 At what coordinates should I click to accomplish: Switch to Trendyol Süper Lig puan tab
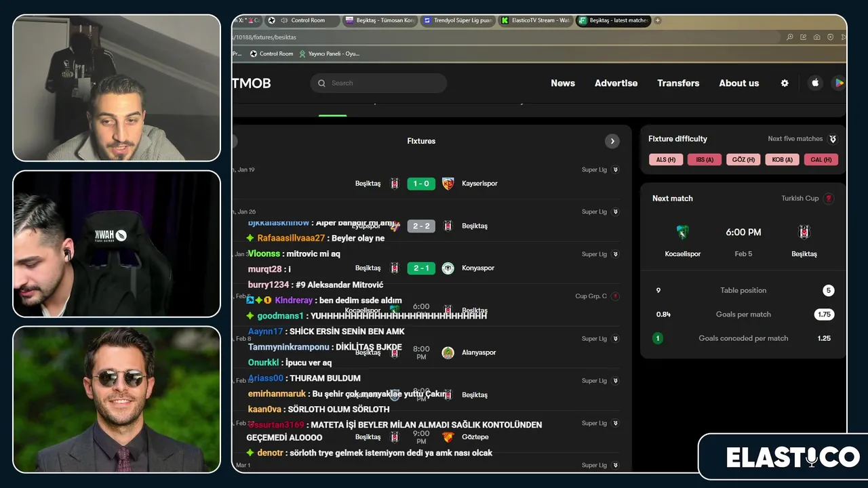pos(458,20)
